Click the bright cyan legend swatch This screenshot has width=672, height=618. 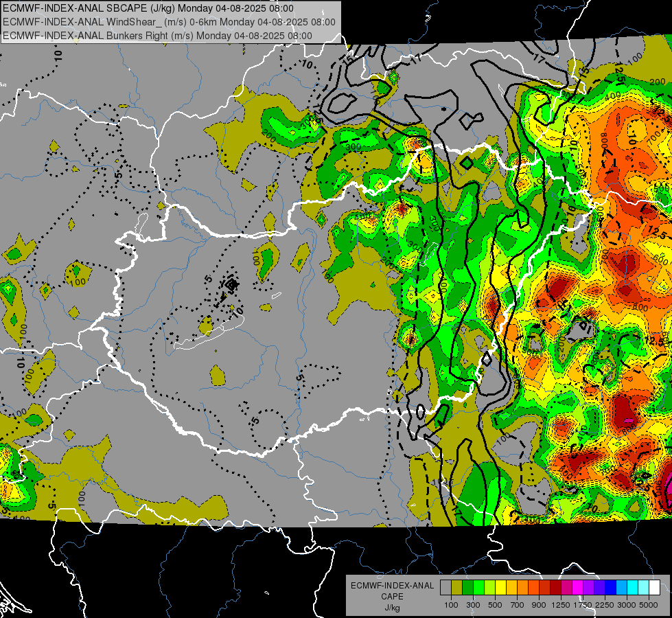pos(633,587)
